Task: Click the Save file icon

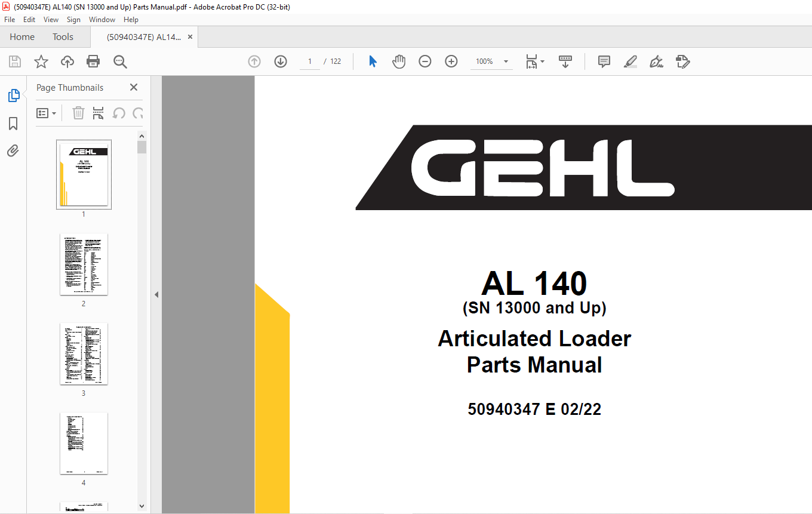Action: [x=15, y=61]
